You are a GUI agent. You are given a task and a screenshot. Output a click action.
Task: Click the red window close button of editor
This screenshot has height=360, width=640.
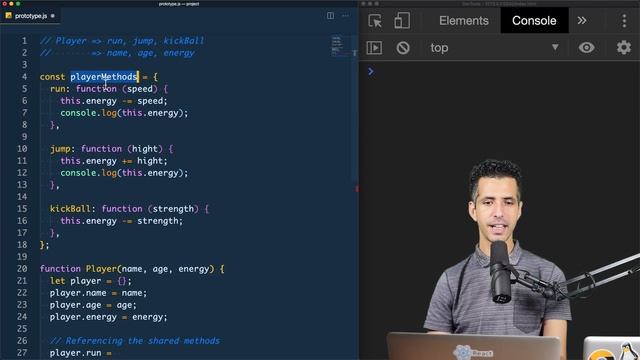point(4,4)
